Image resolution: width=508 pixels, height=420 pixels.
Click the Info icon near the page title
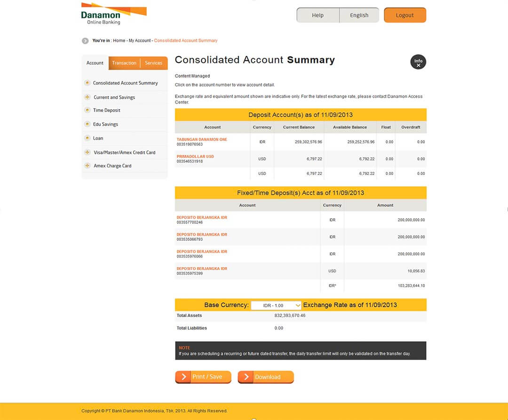tap(418, 62)
